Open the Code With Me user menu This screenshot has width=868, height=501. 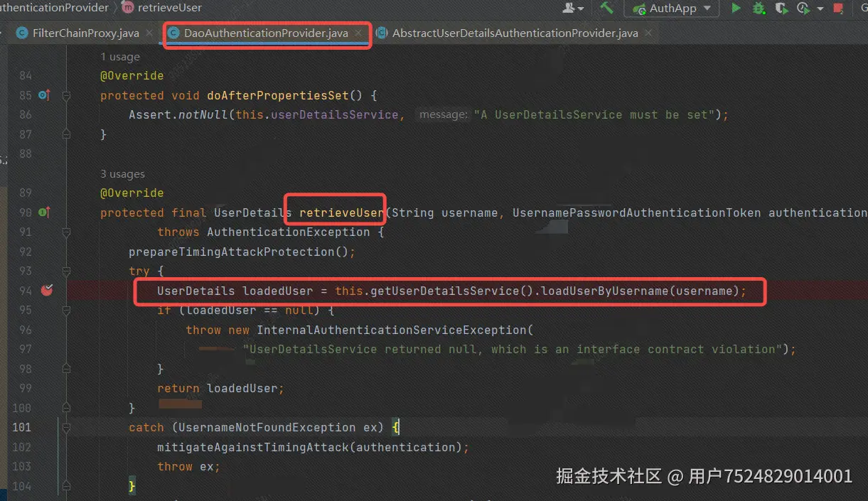573,8
